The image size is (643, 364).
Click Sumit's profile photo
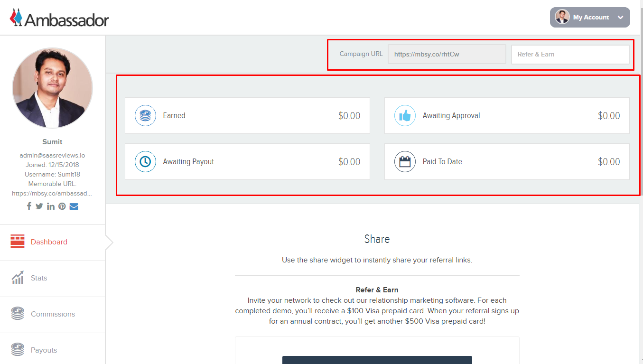pyautogui.click(x=52, y=88)
